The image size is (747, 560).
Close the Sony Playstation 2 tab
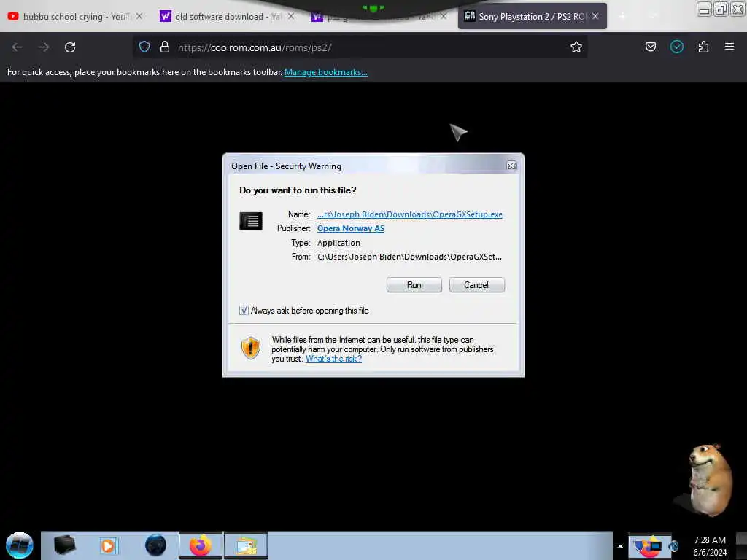(x=595, y=16)
